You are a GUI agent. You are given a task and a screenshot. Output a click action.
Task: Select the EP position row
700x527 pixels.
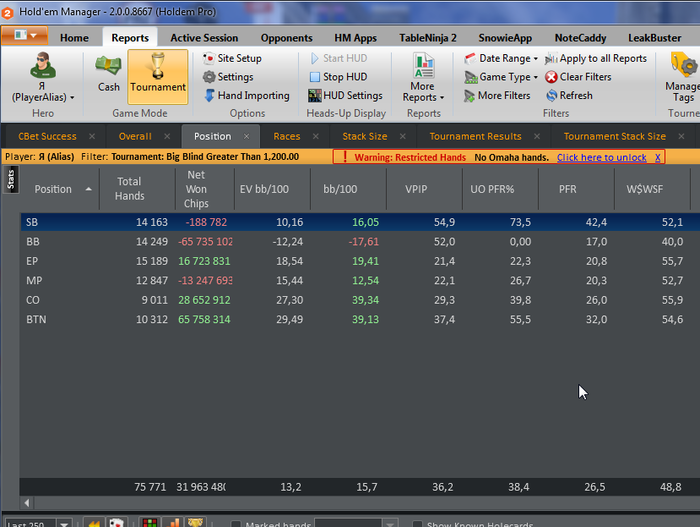[x=360, y=261]
